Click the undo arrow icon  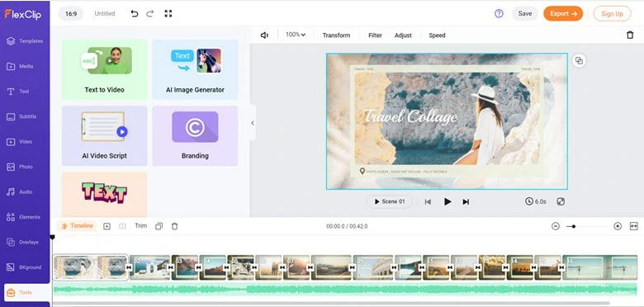135,13
